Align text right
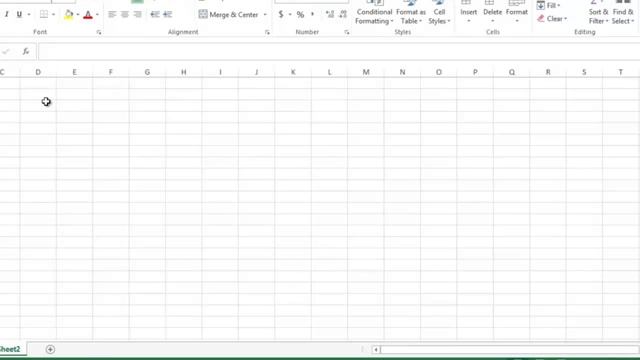This screenshot has height=360, width=640. pyautogui.click(x=138, y=15)
